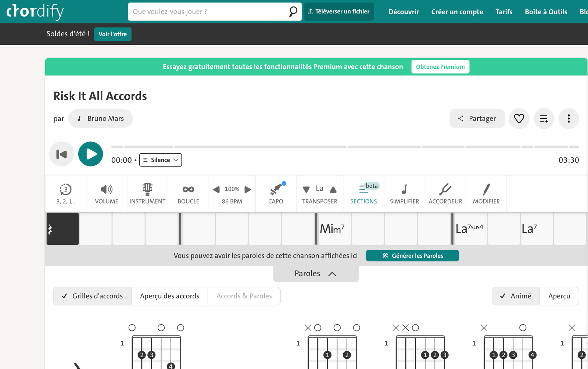Click the 00:00 current time
Screen dimensions: 588x369
122,160
